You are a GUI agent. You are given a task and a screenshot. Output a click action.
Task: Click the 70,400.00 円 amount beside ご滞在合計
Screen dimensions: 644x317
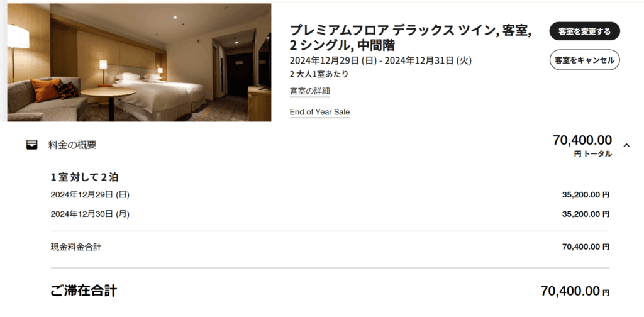point(575,291)
